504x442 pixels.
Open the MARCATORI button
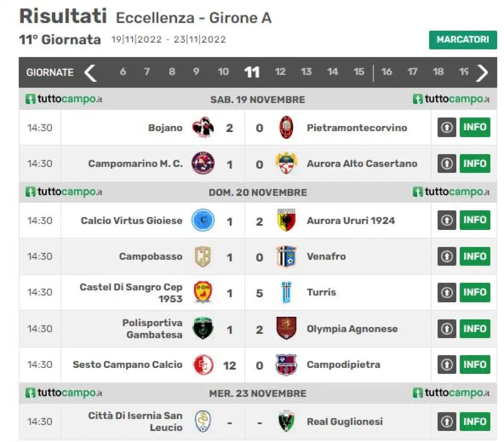[463, 40]
